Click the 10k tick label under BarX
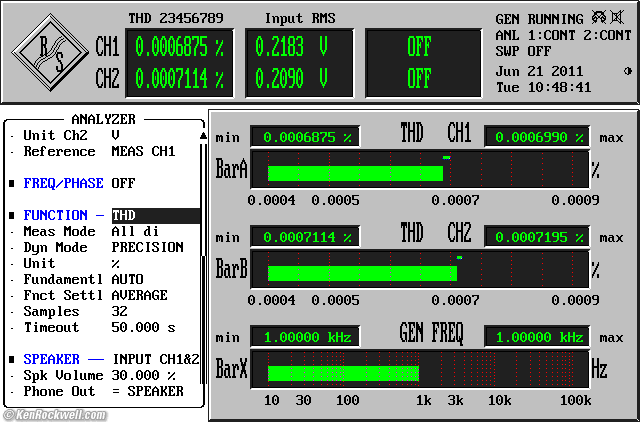The height and width of the screenshot is (422, 640). pos(500,401)
